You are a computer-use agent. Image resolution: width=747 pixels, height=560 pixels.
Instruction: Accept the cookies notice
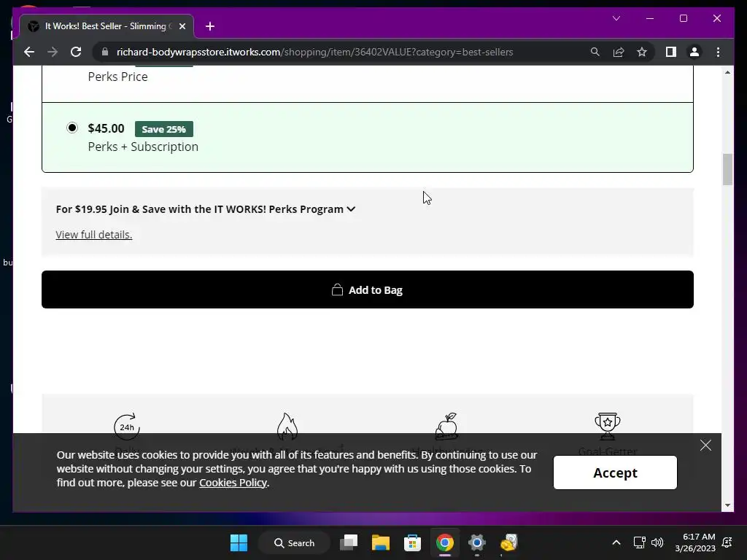point(615,472)
